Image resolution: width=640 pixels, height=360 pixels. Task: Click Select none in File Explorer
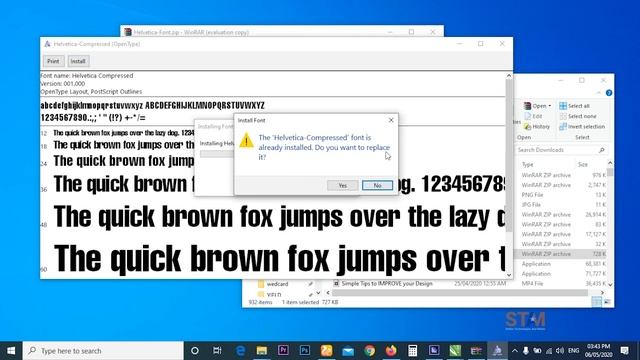[x=578, y=116]
